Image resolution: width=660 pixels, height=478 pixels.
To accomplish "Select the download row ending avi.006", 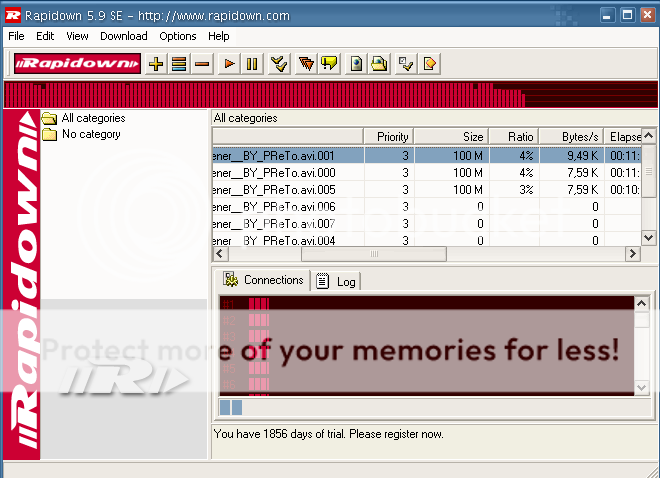I will (427, 207).
